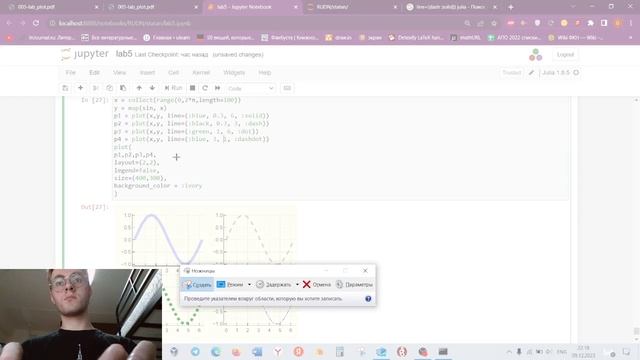Click Создать in the Snipping Tool

(x=197, y=284)
